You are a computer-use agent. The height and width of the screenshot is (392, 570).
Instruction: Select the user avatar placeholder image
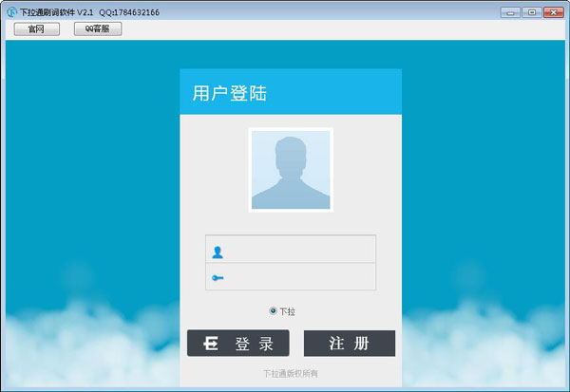click(x=291, y=170)
